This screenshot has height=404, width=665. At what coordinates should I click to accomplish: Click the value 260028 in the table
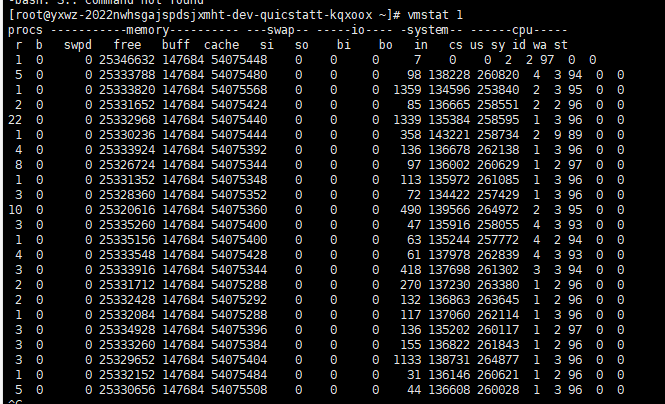498,390
